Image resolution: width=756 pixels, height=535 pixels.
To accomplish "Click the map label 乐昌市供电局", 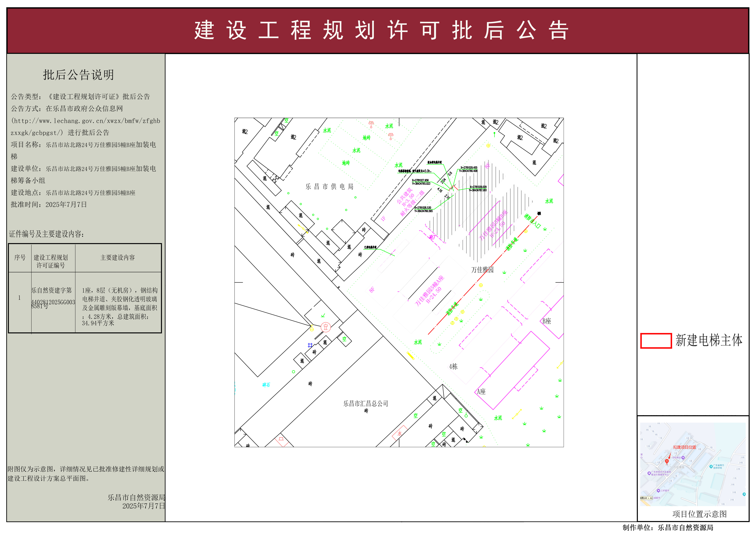I will (329, 187).
